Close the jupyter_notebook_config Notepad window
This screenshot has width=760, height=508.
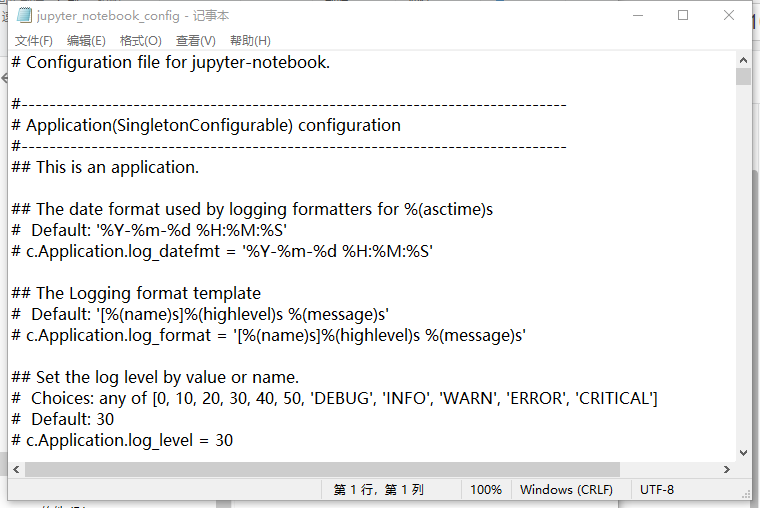[x=728, y=16]
